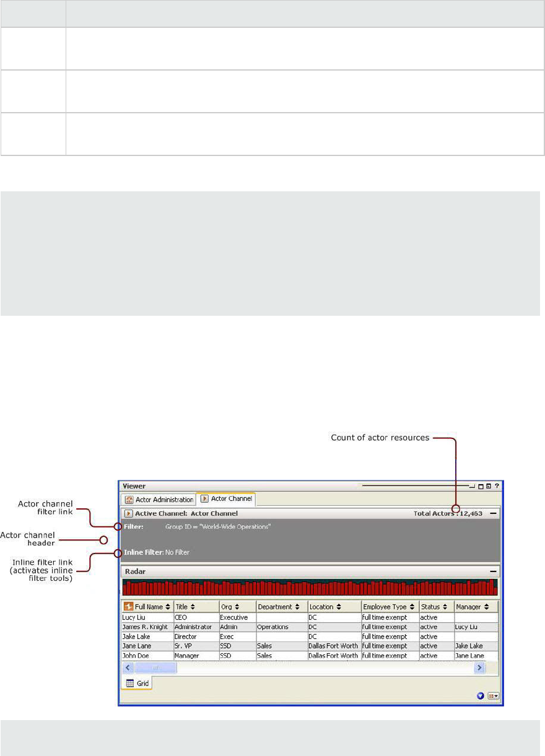Image resolution: width=545 pixels, height=756 pixels.
Task: Click the Active Channel play icon in header
Action: (129, 513)
